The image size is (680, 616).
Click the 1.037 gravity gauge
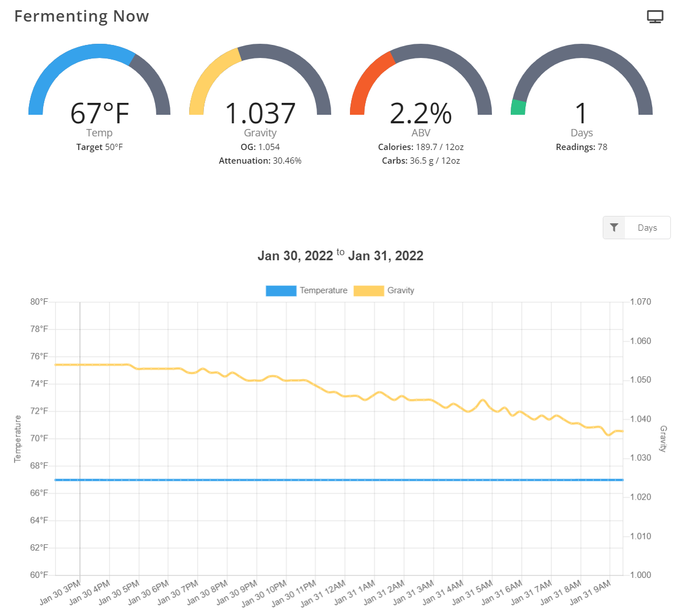(260, 80)
